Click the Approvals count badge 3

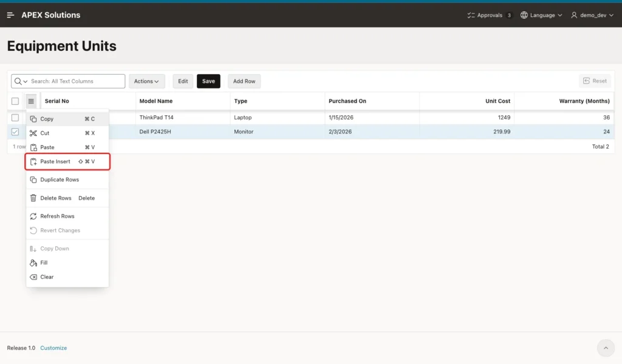[510, 15]
